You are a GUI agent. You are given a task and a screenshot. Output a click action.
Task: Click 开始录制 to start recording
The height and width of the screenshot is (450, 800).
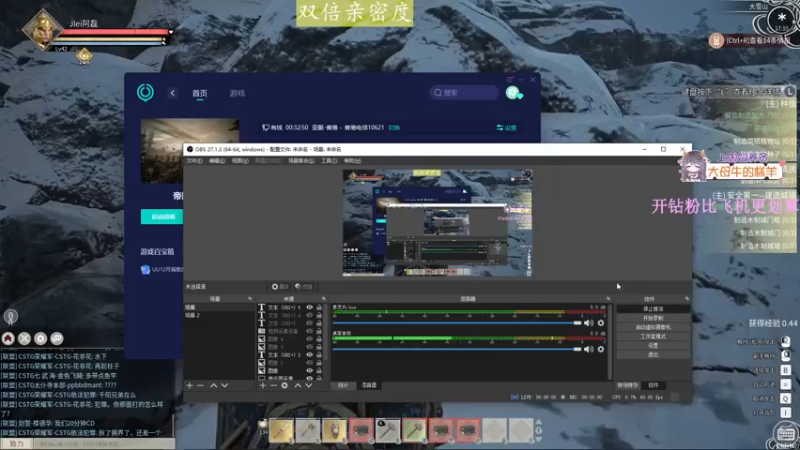[653, 318]
